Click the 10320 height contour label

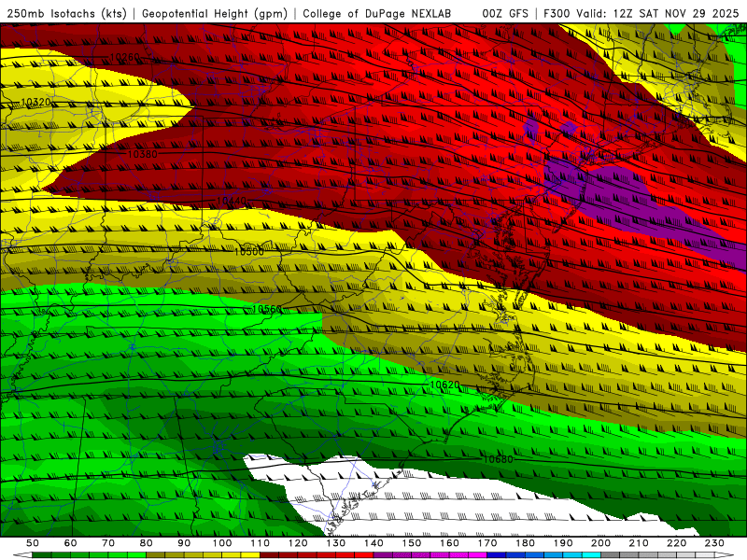[36, 103]
